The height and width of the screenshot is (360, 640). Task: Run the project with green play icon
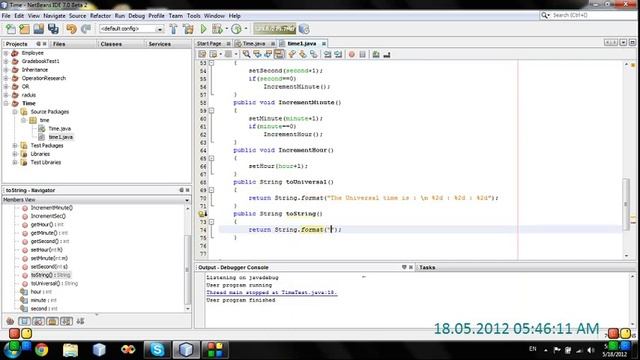(203, 29)
